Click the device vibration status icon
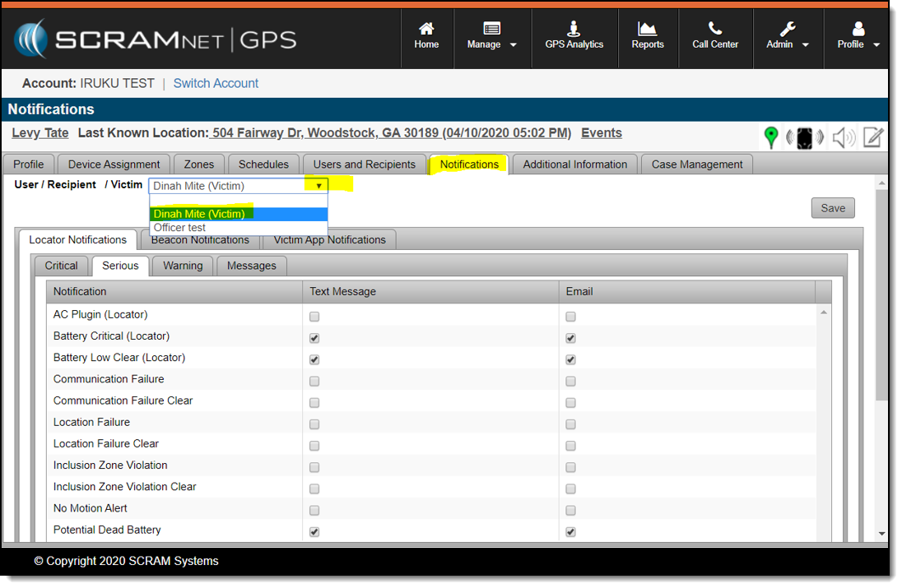Screen dimensions: 902x588 (x=804, y=138)
